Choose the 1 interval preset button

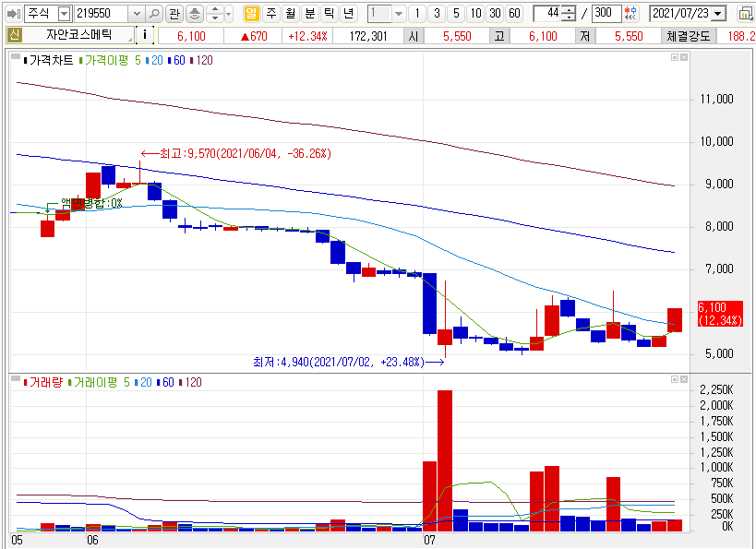coord(417,14)
